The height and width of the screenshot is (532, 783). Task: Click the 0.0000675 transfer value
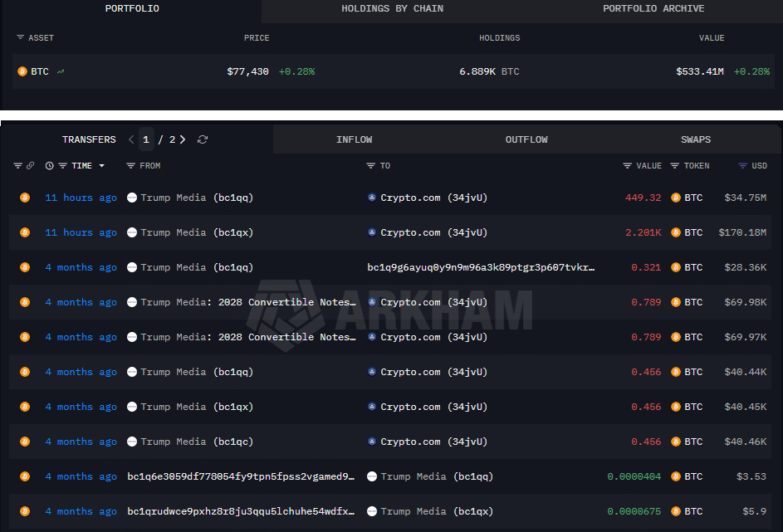[634, 511]
